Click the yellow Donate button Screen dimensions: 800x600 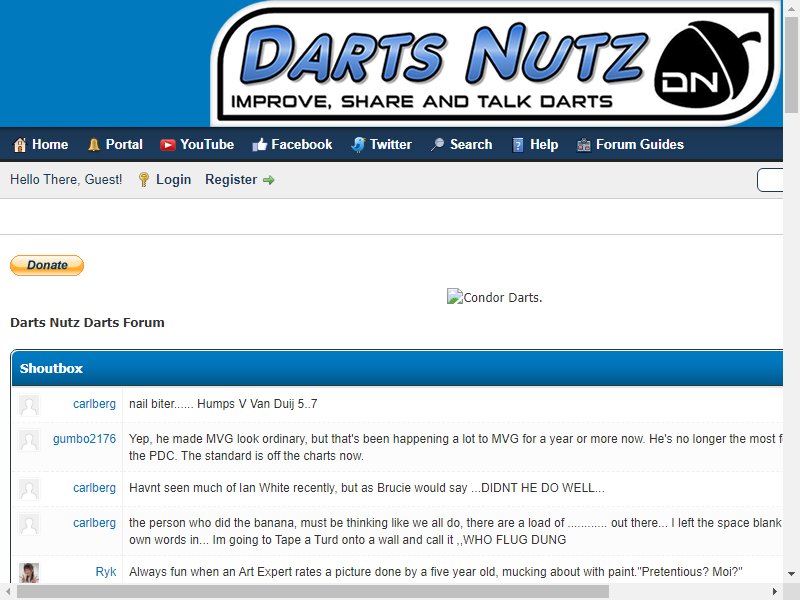[47, 265]
